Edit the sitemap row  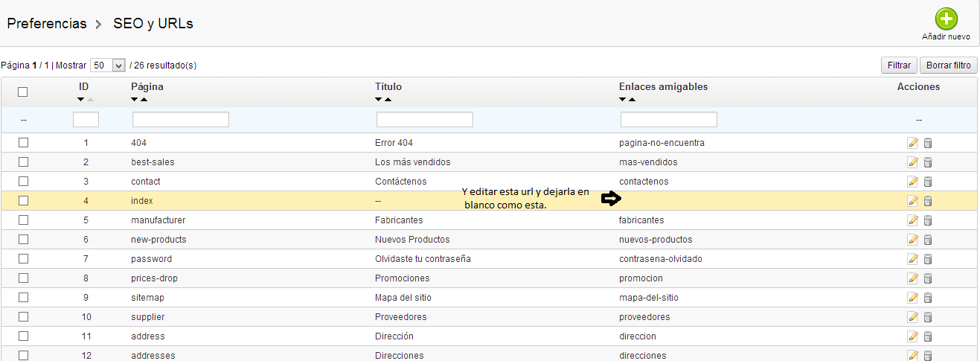913,298
